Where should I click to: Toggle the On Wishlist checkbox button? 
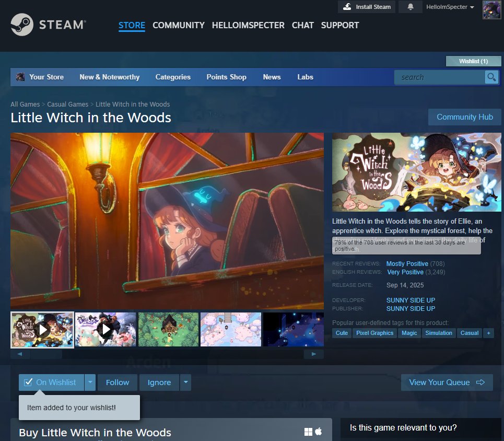point(51,382)
